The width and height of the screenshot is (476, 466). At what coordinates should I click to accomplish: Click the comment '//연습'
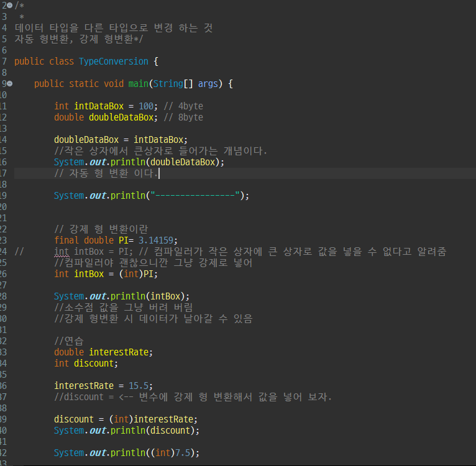[68, 341]
